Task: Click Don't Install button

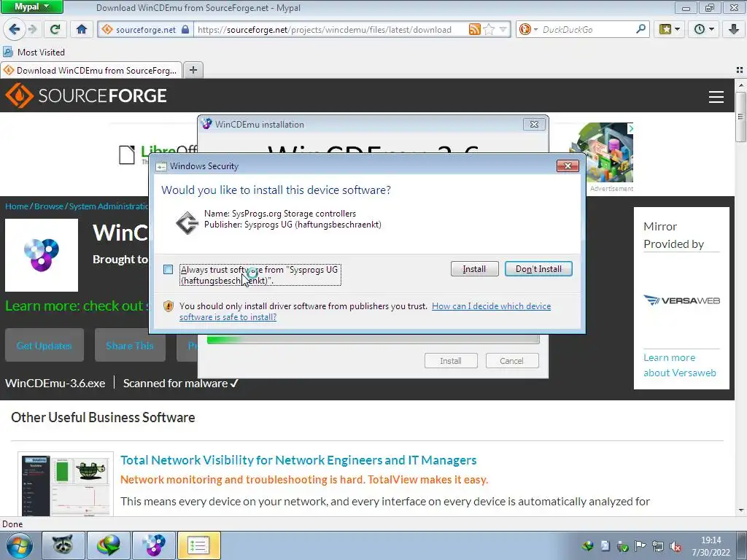Action: [538, 269]
